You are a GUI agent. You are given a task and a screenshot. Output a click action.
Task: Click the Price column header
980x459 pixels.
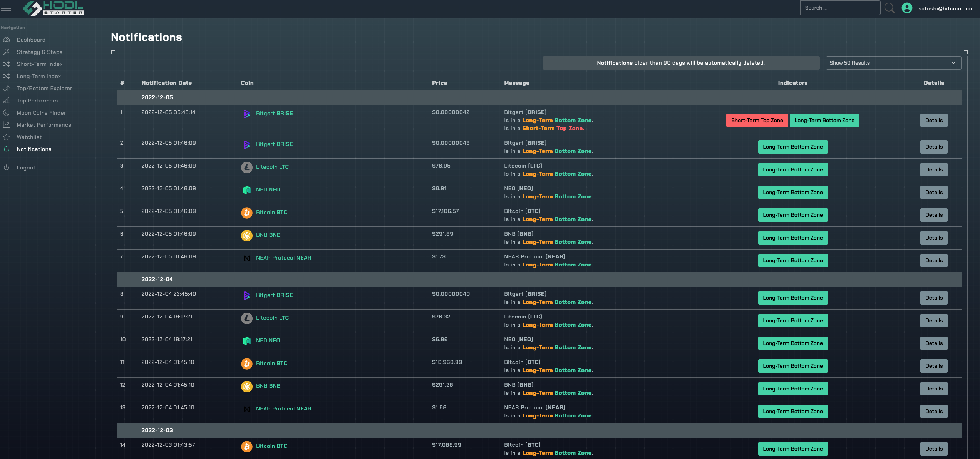point(440,83)
